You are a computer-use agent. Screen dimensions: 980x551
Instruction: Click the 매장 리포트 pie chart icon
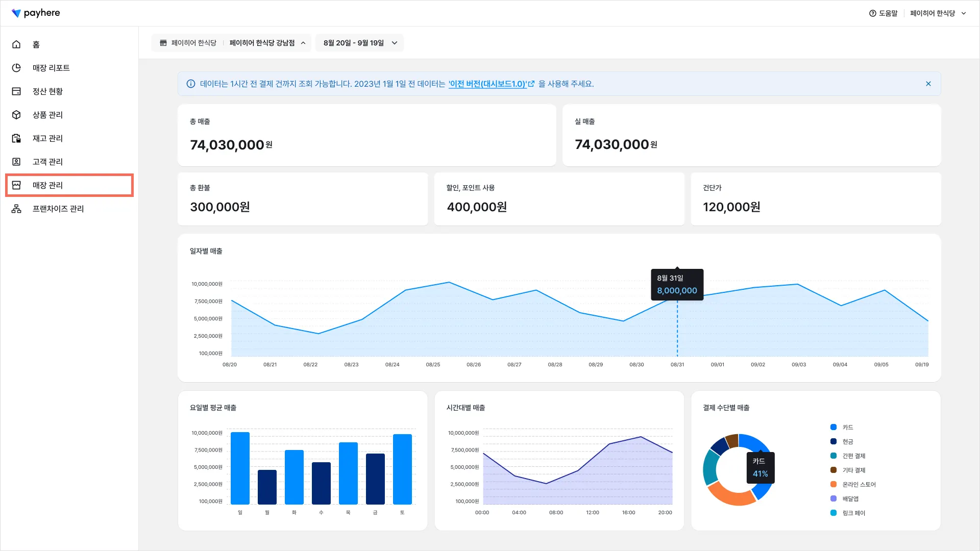[x=16, y=68]
